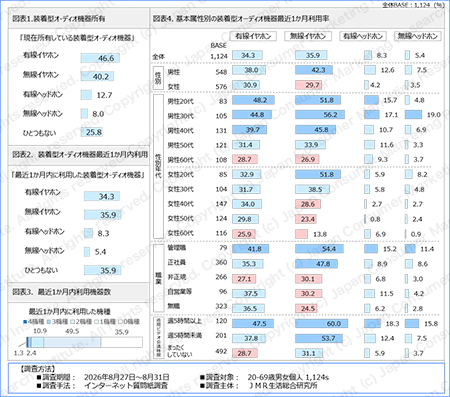
Task: Click the 13.8 value for 女性60代
Action: click(x=320, y=234)
